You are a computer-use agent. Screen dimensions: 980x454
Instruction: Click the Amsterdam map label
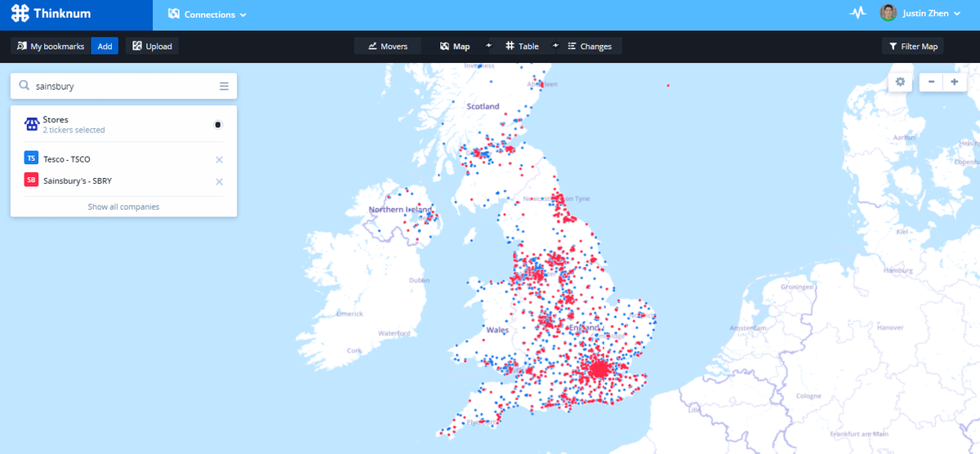(749, 327)
